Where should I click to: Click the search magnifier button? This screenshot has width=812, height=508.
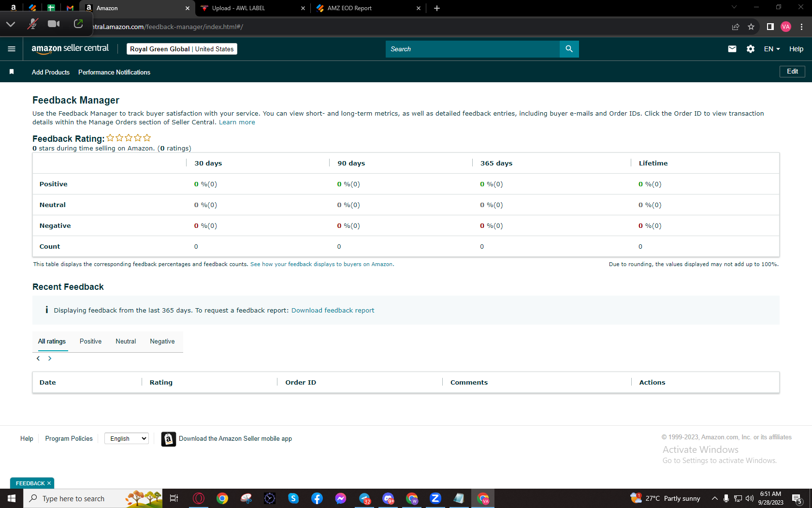569,49
